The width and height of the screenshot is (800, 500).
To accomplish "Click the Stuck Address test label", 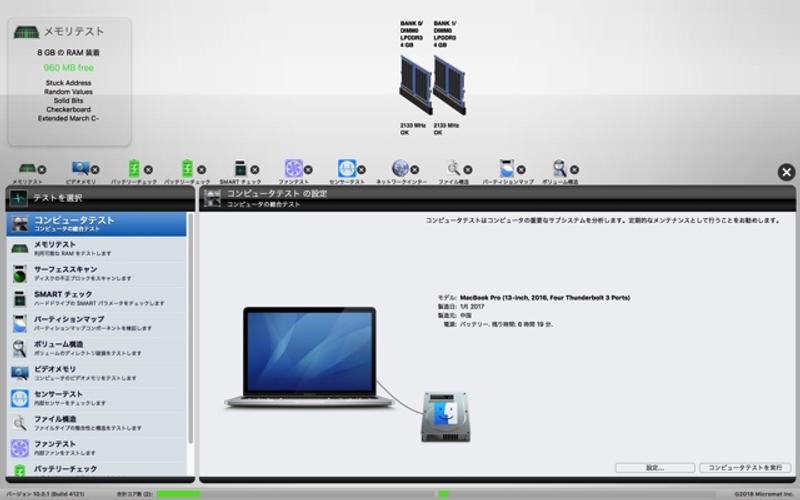I will [x=68, y=83].
